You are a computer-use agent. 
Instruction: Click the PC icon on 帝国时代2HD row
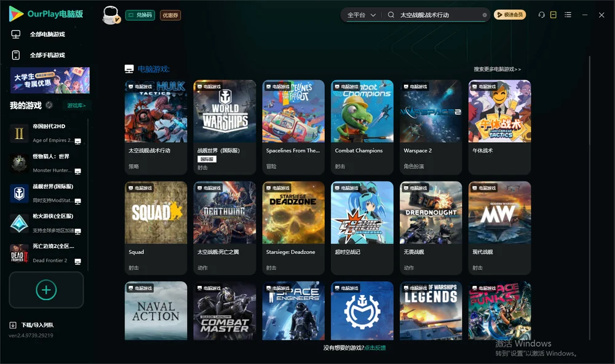coord(77,141)
